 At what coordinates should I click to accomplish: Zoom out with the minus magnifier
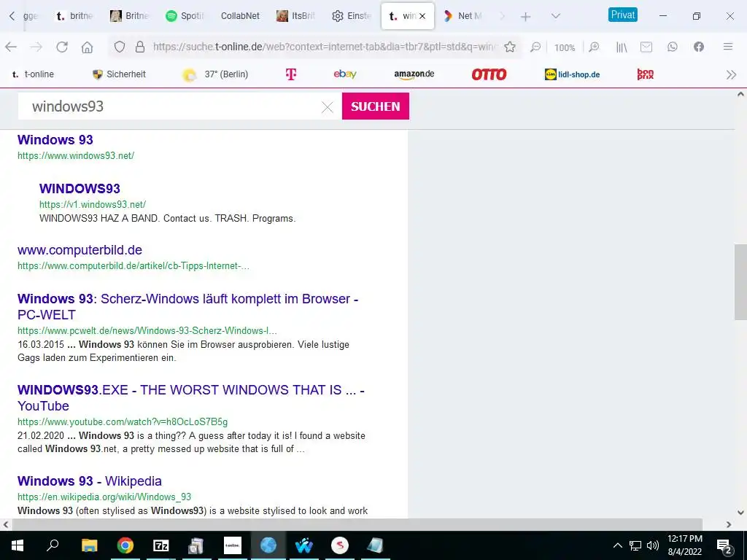pos(535,47)
